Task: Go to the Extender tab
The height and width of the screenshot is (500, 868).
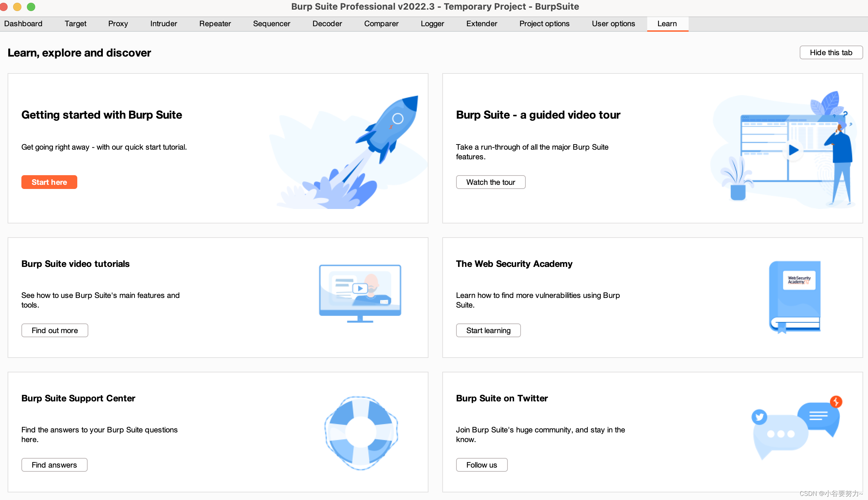Action: pyautogui.click(x=482, y=24)
